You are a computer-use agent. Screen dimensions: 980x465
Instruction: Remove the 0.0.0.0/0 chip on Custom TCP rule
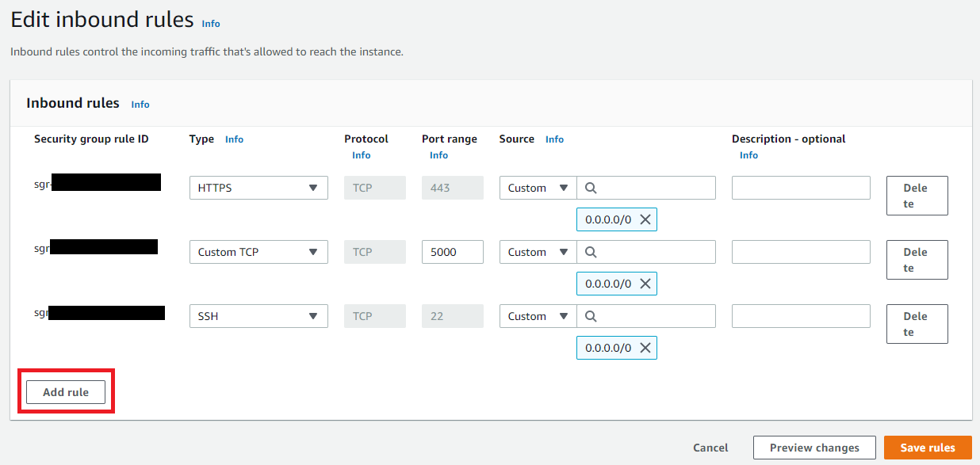click(645, 284)
